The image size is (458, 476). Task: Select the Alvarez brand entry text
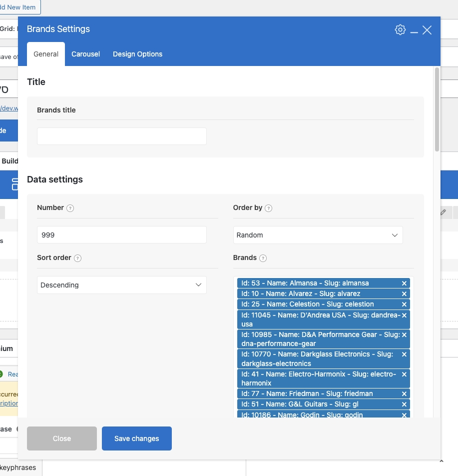[x=301, y=294]
